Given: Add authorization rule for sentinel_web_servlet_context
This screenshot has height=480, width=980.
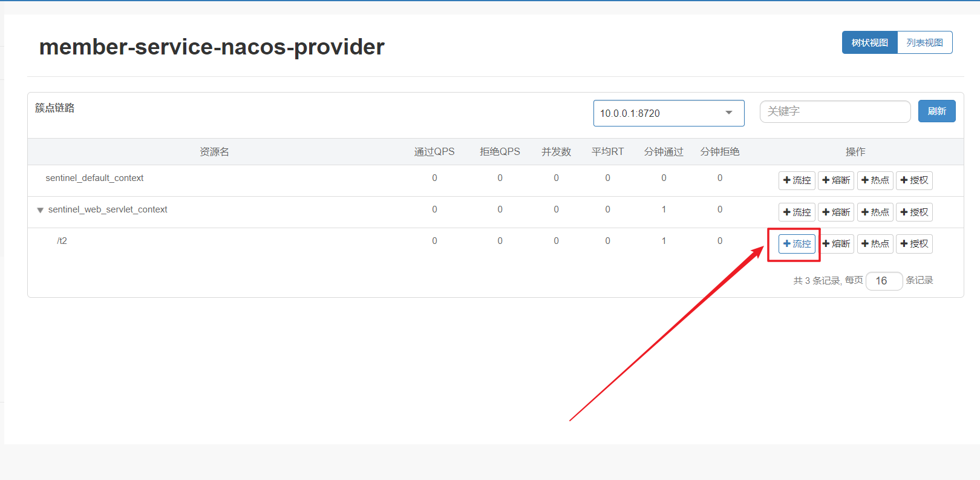Looking at the screenshot, I should pos(914,212).
